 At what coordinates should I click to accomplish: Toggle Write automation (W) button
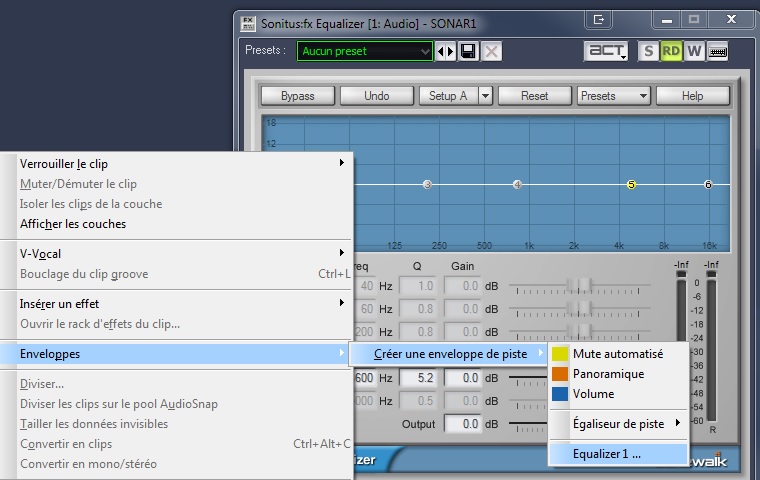point(694,51)
